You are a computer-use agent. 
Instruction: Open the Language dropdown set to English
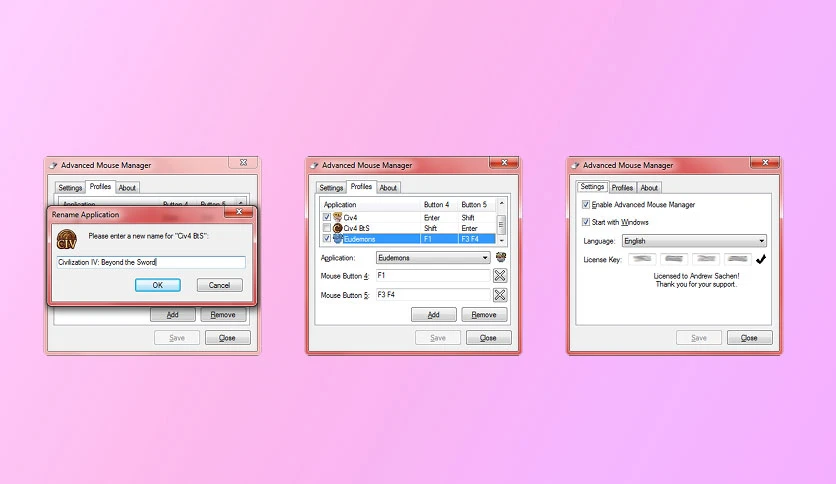tap(694, 241)
